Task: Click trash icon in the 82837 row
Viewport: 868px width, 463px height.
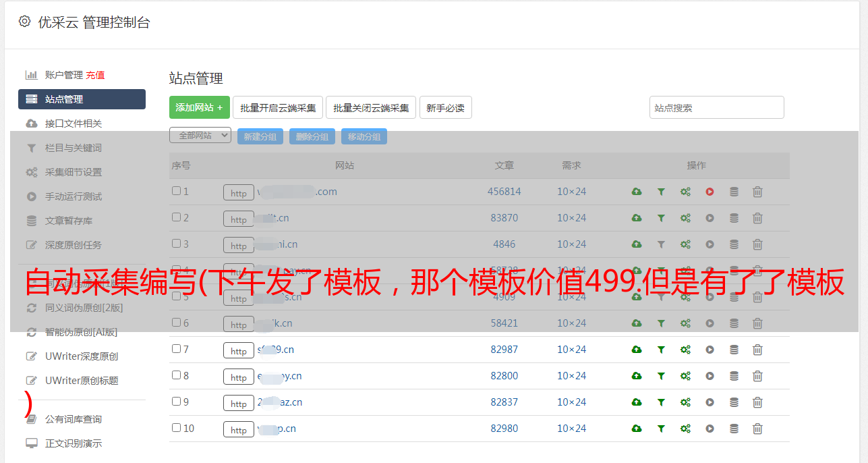Action: (757, 402)
